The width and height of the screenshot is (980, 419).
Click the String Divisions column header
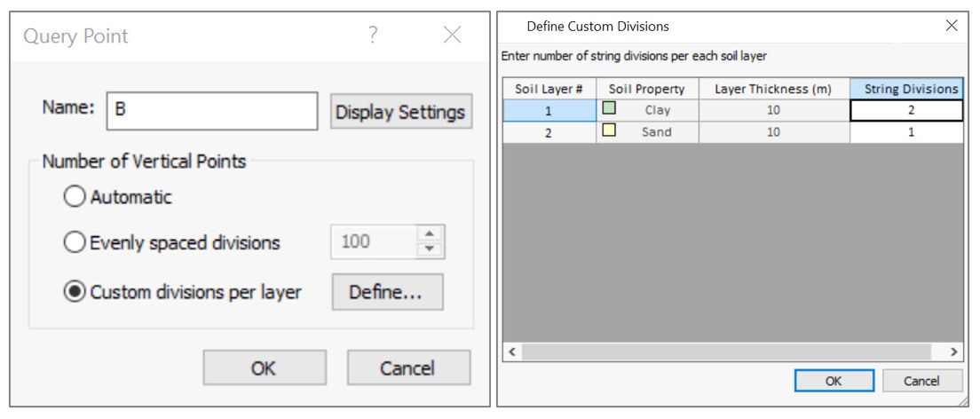click(x=905, y=89)
